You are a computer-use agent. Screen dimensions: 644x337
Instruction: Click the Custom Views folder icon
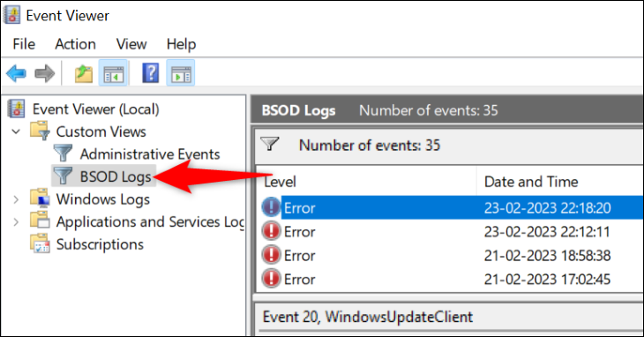(41, 131)
